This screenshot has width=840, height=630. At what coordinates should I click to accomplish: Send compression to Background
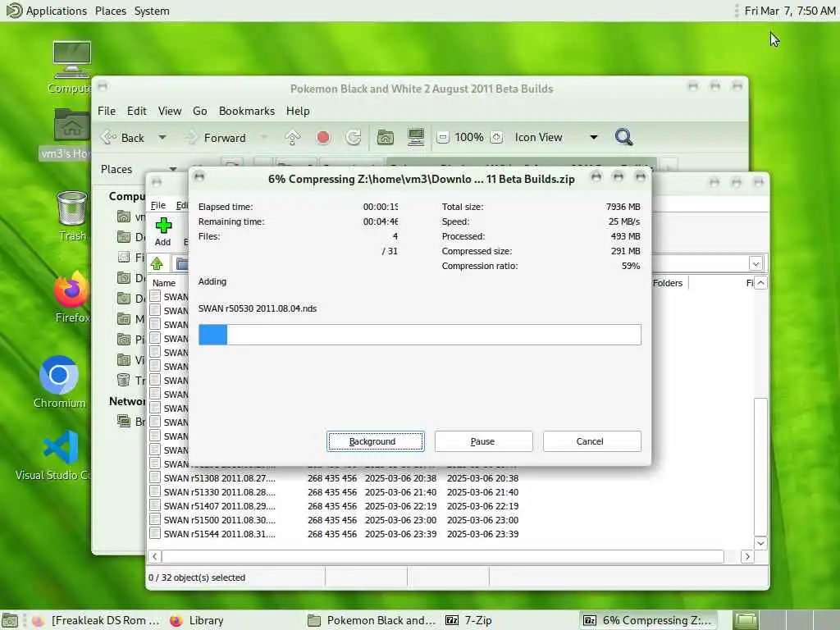(375, 441)
